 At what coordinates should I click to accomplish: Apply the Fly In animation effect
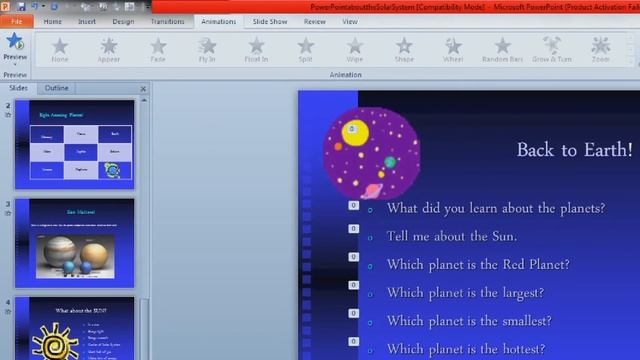[207, 50]
